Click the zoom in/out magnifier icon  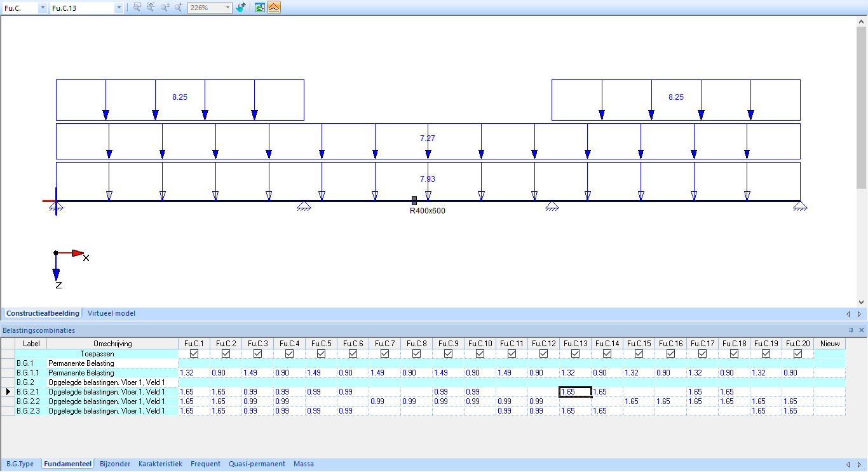coord(164,8)
